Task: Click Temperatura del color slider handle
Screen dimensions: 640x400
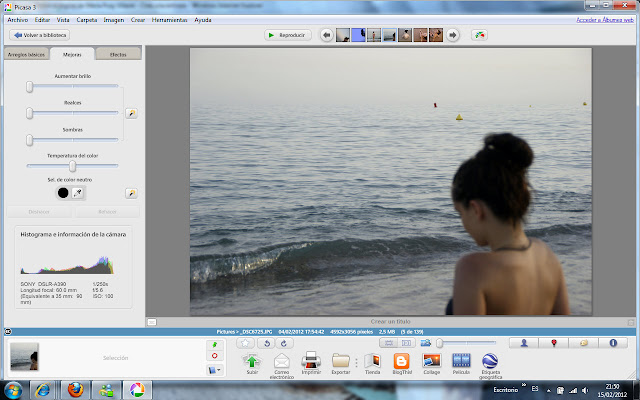Action: [x=72, y=166]
